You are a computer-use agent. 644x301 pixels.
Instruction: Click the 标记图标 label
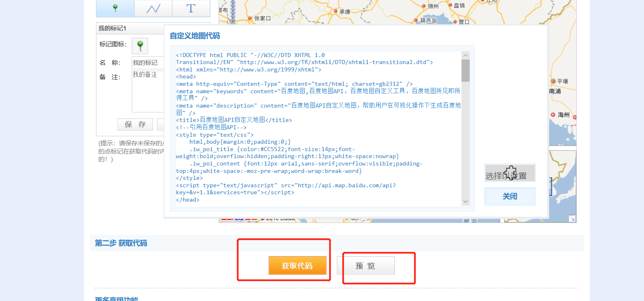point(113,44)
